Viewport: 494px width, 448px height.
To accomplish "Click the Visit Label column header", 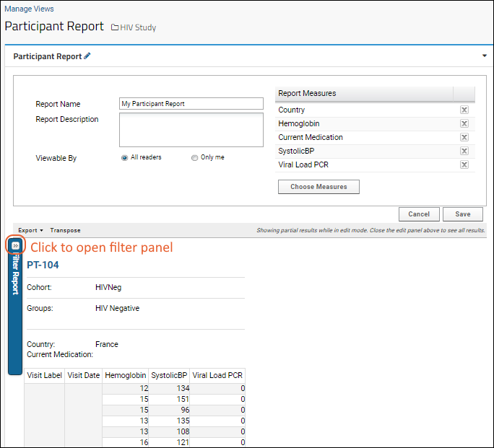I will (45, 375).
